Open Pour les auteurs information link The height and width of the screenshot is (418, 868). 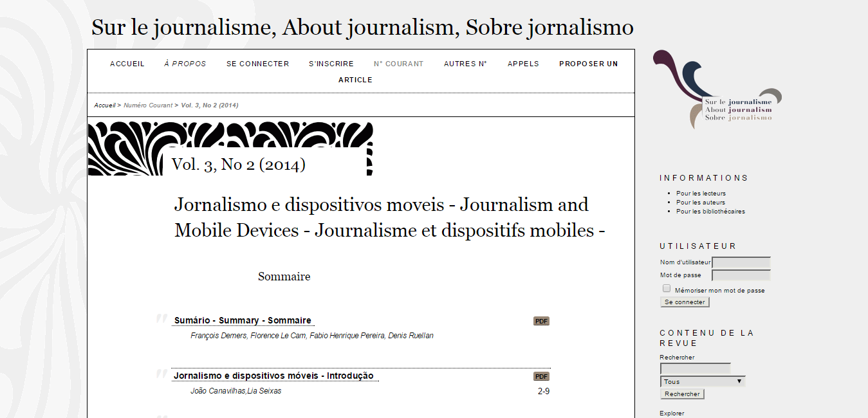[700, 202]
